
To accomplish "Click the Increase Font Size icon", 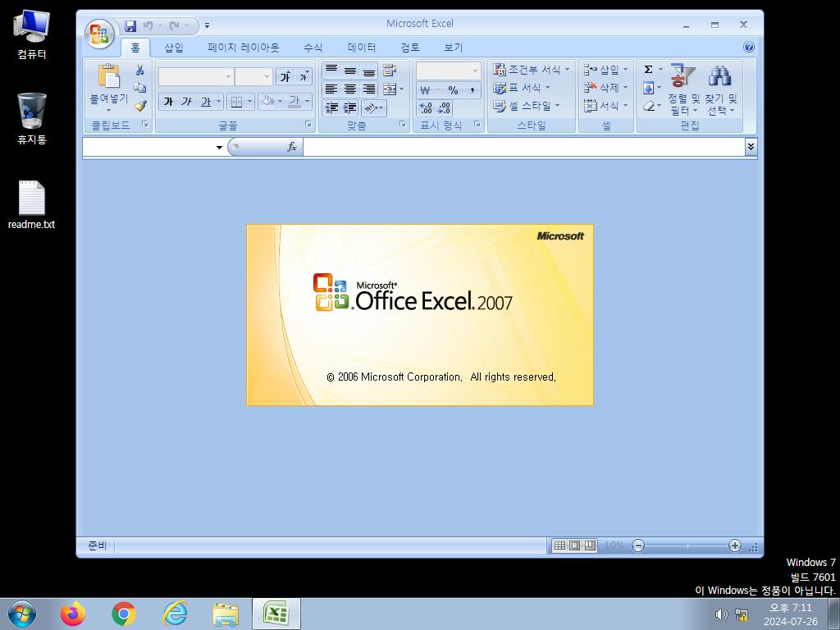I will (x=285, y=76).
